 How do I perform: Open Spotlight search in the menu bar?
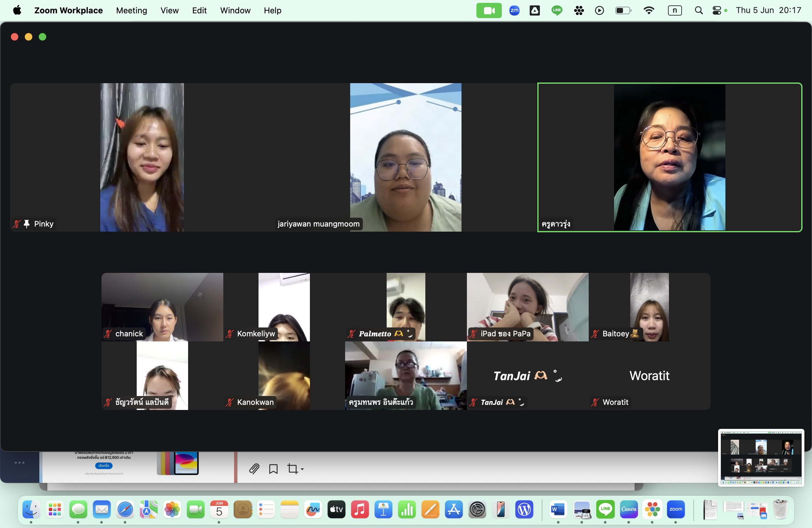pos(698,10)
